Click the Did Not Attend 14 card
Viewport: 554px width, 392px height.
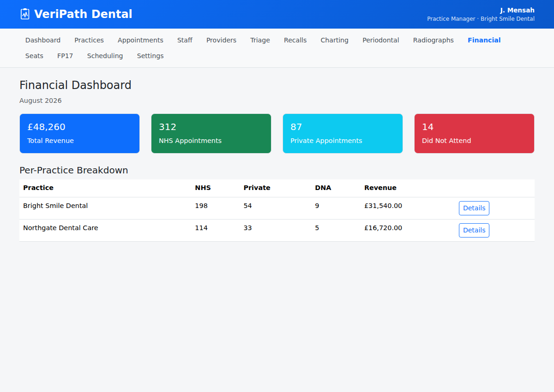coord(474,133)
